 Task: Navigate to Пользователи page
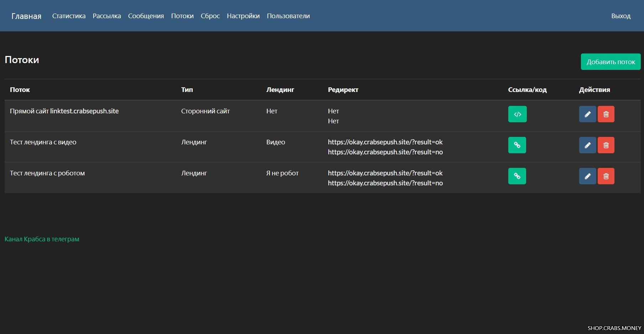(x=288, y=16)
